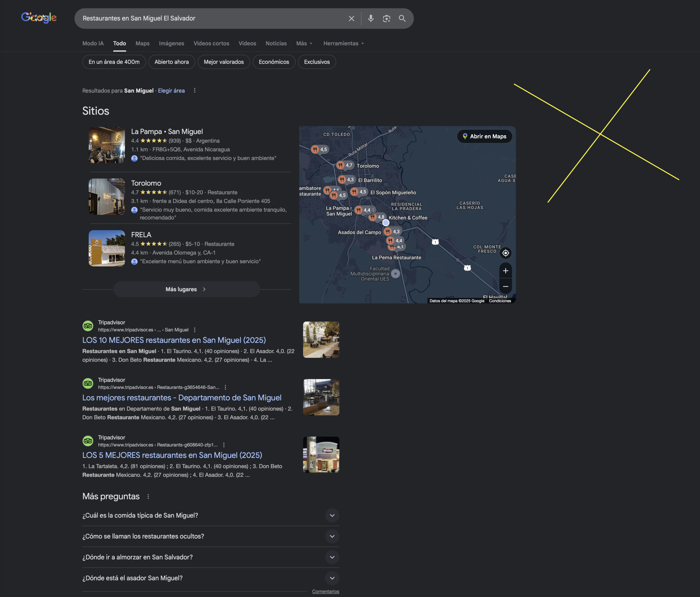700x597 pixels.
Task: Open the 'La Pampa • San Miguel' listing
Action: 167,132
